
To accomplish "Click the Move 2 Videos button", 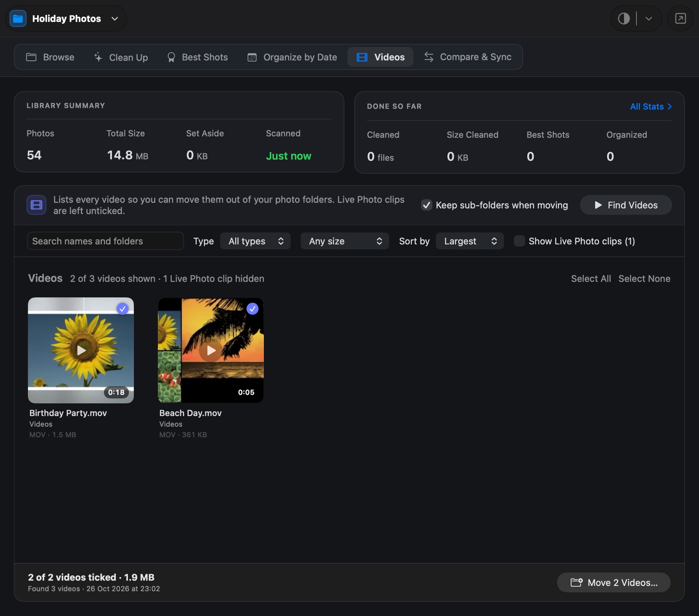I will tap(613, 582).
